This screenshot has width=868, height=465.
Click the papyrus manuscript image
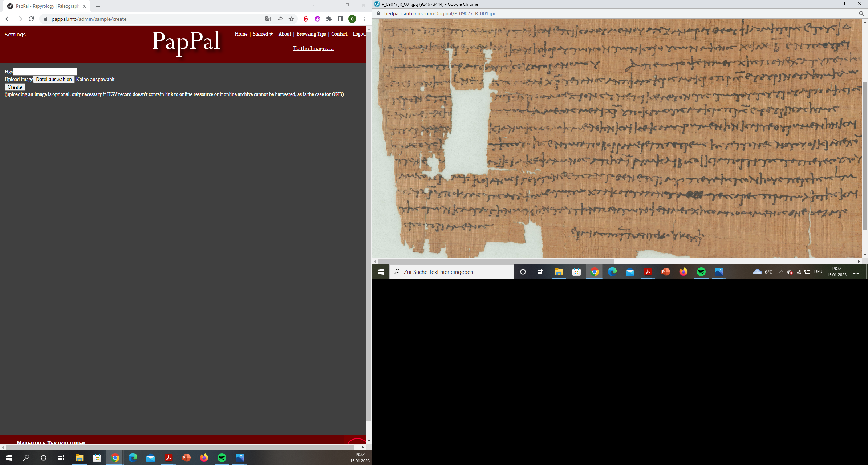[x=617, y=138]
